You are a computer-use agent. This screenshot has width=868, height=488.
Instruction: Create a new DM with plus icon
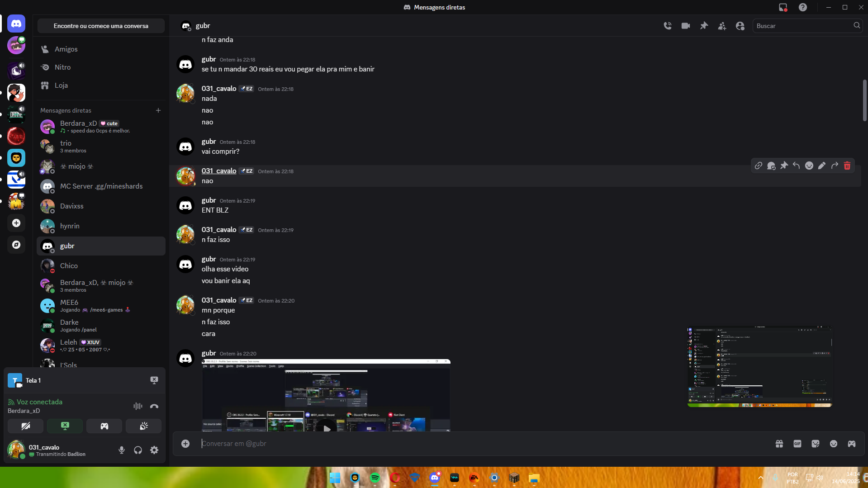point(158,110)
